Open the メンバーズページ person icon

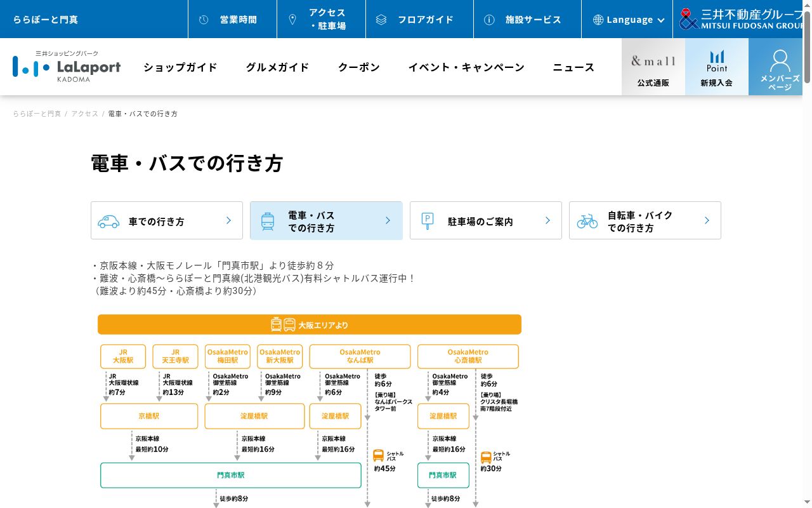pyautogui.click(x=780, y=62)
